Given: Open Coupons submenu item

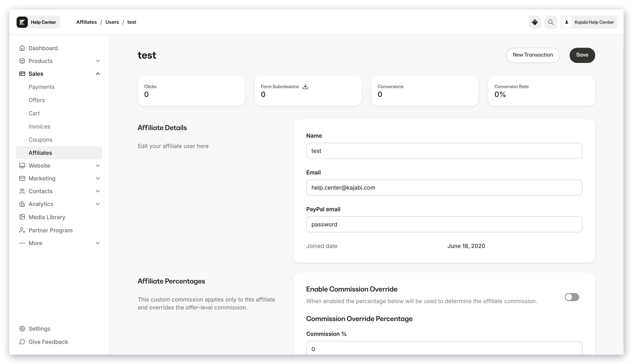Looking at the screenshot, I should tap(40, 139).
